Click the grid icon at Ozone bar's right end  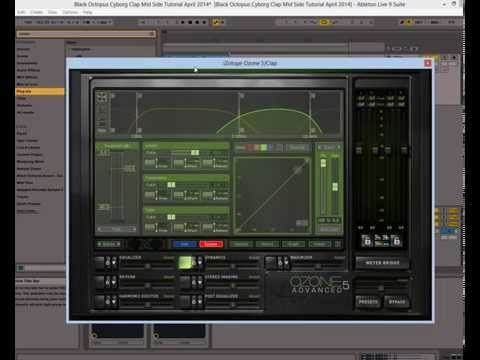338,244
